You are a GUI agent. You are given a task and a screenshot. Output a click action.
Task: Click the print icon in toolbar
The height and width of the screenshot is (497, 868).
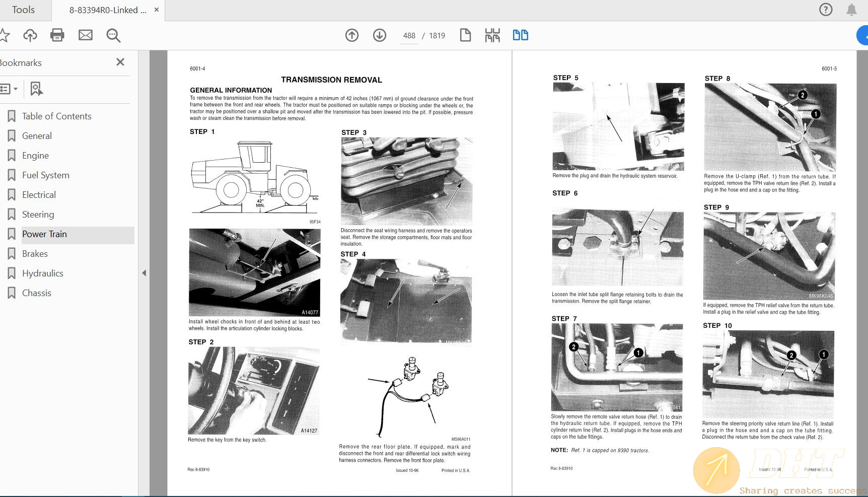click(x=57, y=35)
